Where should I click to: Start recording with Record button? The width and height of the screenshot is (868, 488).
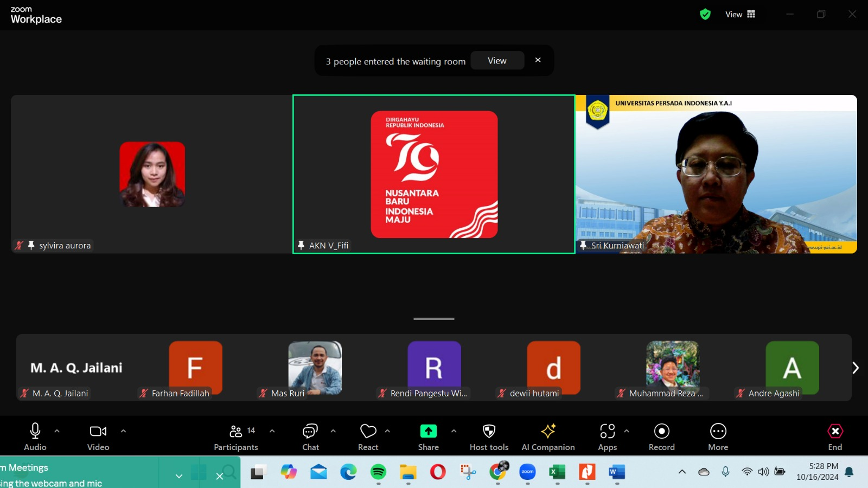tap(662, 436)
